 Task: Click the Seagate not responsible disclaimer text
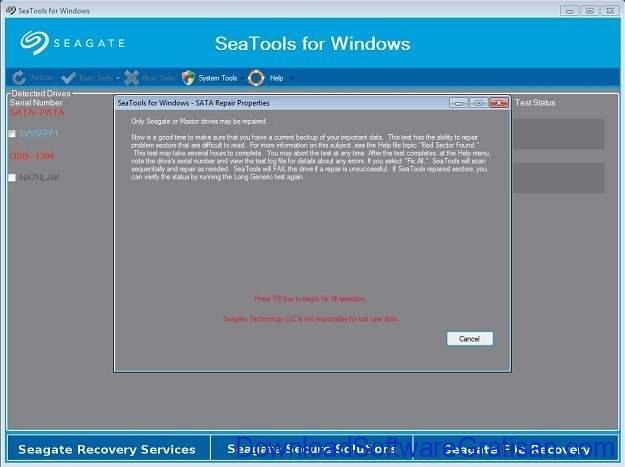(x=311, y=319)
